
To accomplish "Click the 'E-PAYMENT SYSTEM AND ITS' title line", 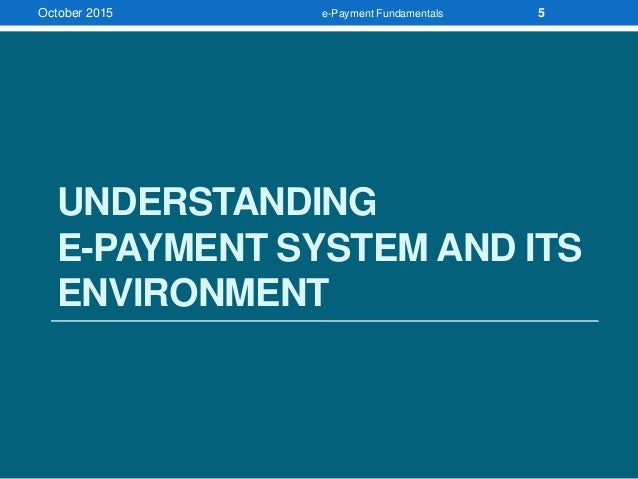I will click(320, 247).
